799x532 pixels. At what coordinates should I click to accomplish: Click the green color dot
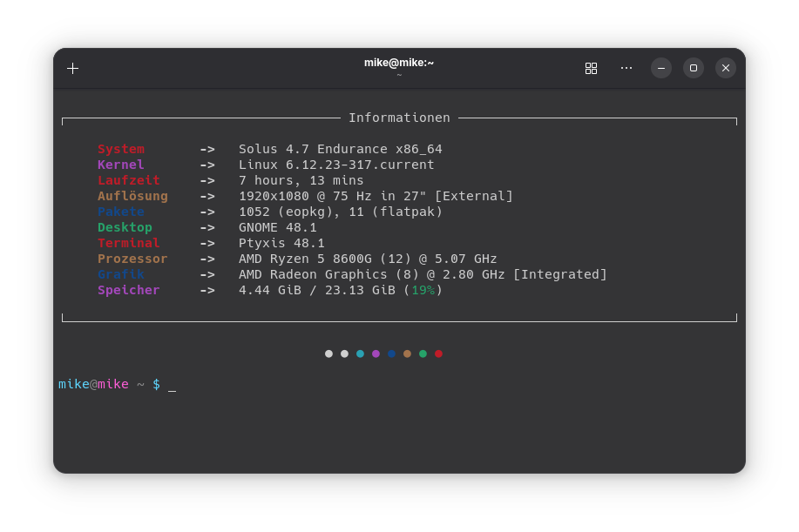(x=423, y=354)
